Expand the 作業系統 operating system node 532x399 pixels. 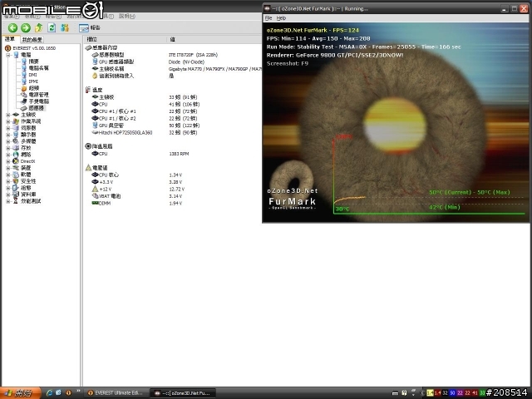(8, 121)
